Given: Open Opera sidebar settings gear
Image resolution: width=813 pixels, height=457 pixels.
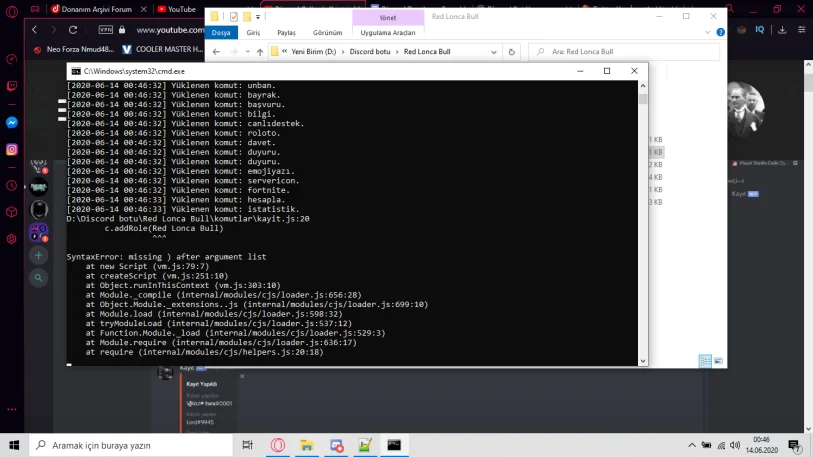Looking at the screenshot, I should (x=11, y=239).
